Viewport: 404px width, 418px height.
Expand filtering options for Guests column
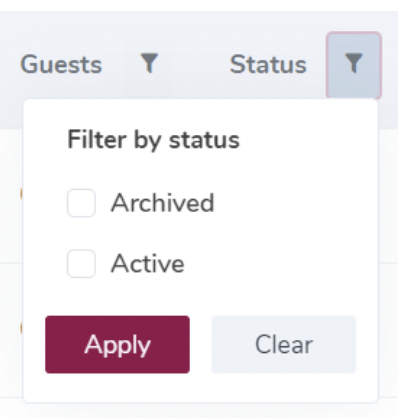tap(149, 63)
